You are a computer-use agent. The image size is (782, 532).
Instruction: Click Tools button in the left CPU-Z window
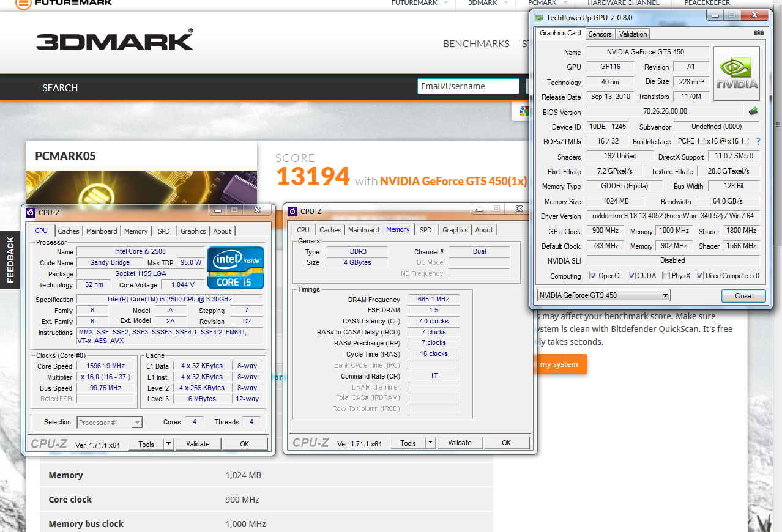146,444
